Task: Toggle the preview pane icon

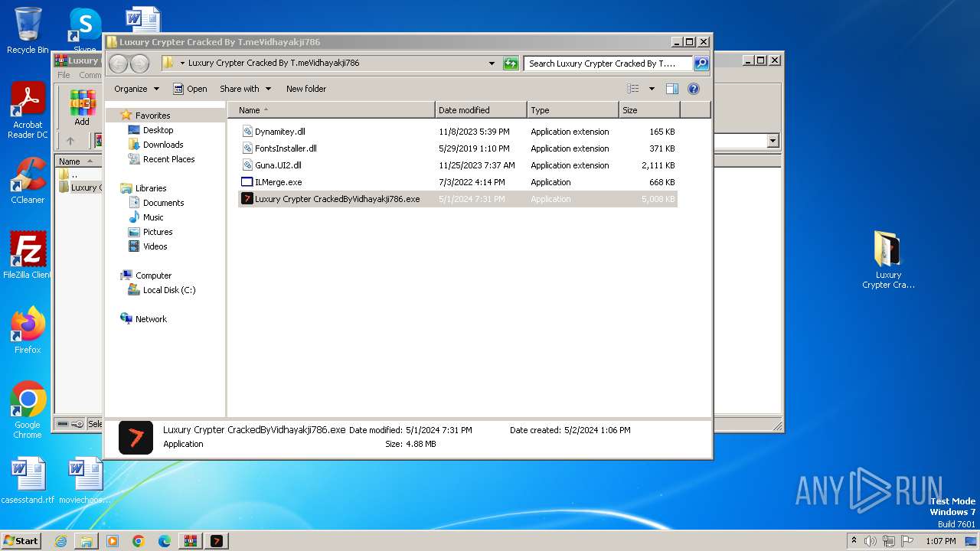Action: (x=671, y=89)
